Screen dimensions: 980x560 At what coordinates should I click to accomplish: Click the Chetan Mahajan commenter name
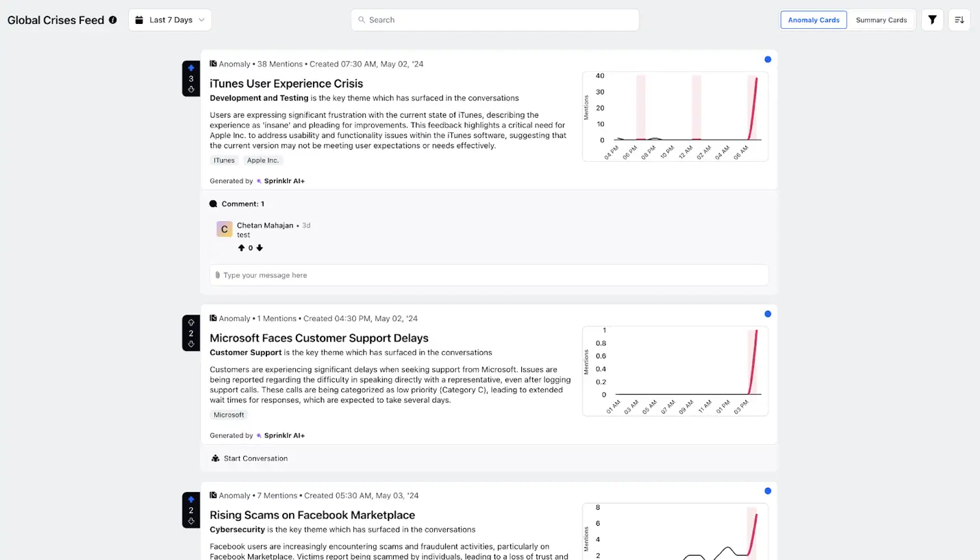pyautogui.click(x=265, y=226)
